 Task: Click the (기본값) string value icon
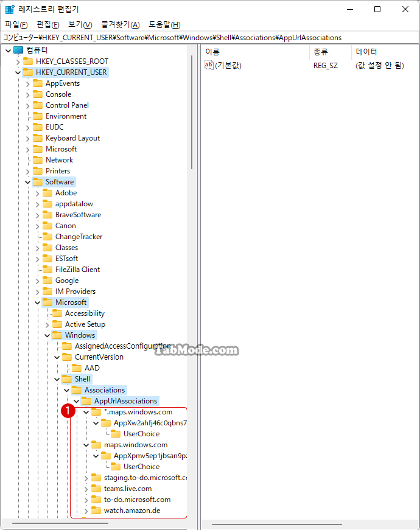[x=209, y=65]
